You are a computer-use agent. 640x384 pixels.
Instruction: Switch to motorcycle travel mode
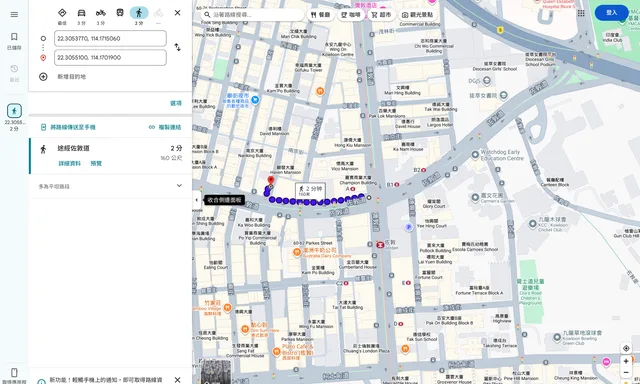pyautogui.click(x=101, y=13)
